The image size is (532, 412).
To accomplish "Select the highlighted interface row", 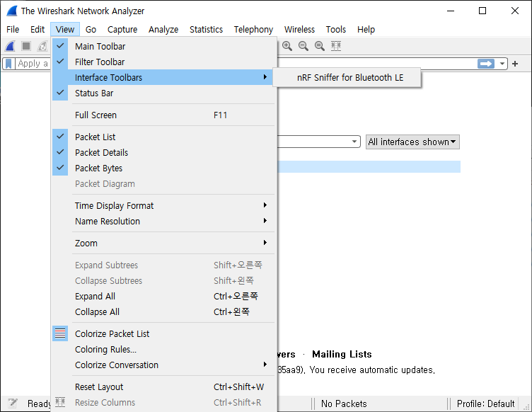I will click(369, 166).
